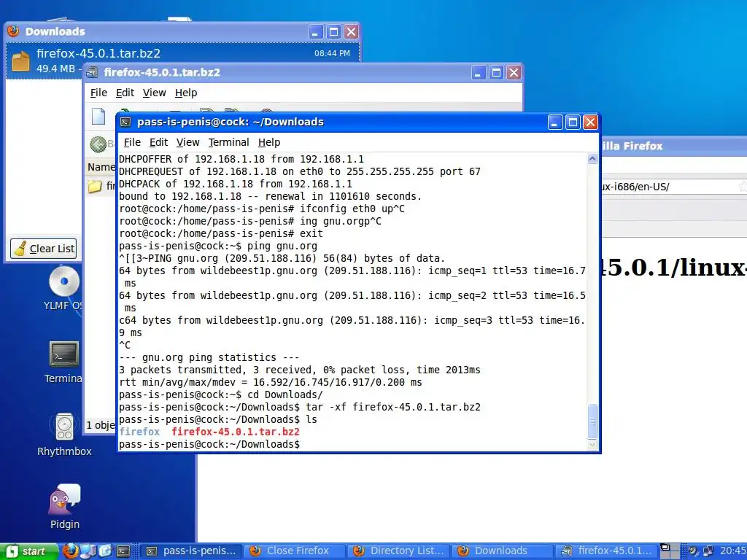Image resolution: width=747 pixels, height=560 pixels.
Task: Click the terminal quick-launch icon in taskbar
Action: pyautogui.click(x=123, y=551)
